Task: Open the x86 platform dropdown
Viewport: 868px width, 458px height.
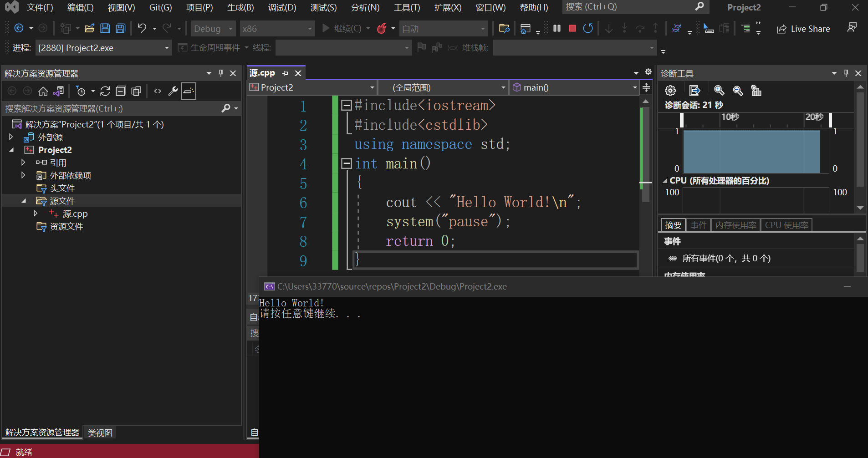Action: 277,29
